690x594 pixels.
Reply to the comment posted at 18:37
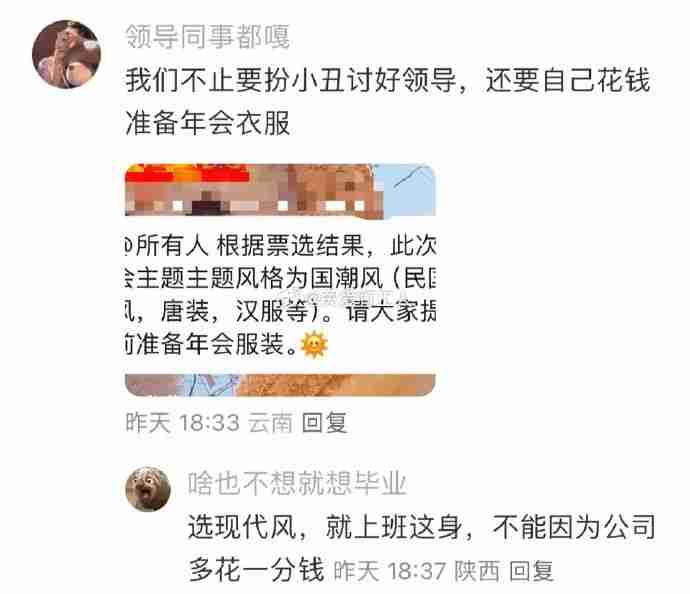click(x=531, y=571)
